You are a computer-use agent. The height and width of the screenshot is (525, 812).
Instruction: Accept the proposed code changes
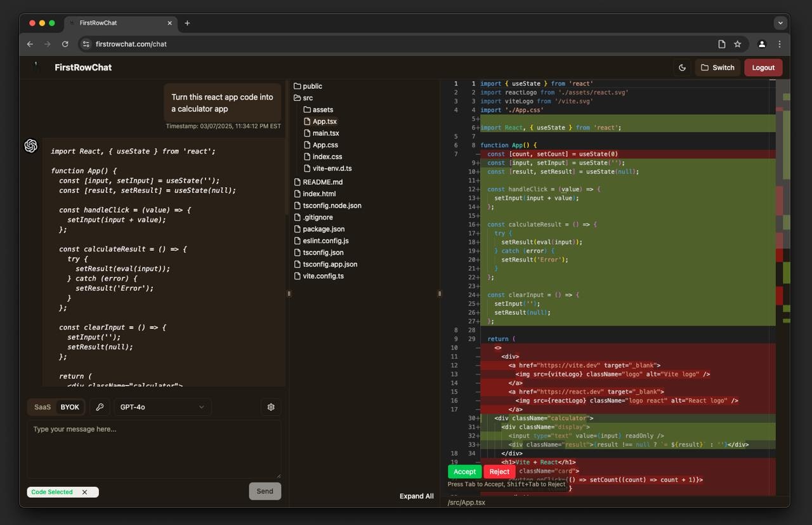click(464, 472)
